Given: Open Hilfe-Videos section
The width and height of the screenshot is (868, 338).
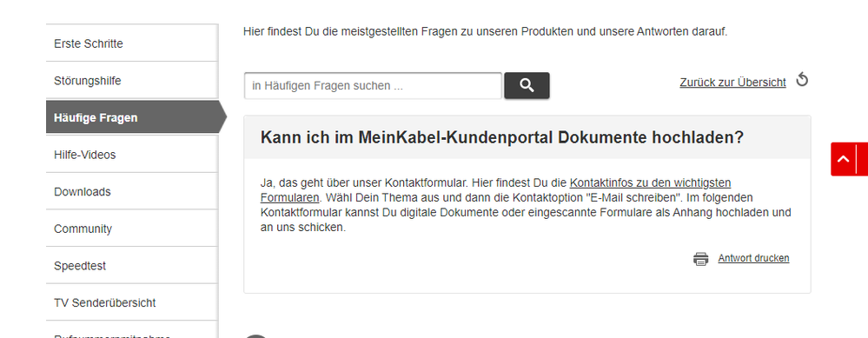Looking at the screenshot, I should click(132, 155).
